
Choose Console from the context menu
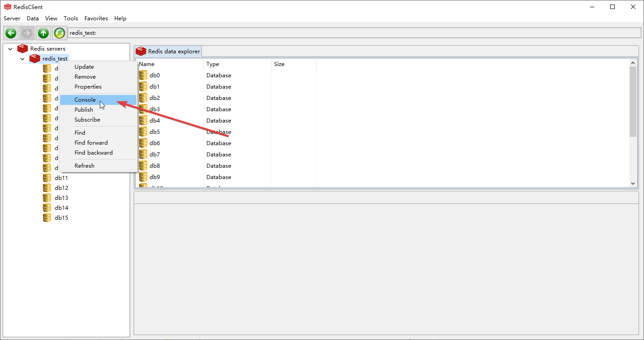pyautogui.click(x=85, y=100)
